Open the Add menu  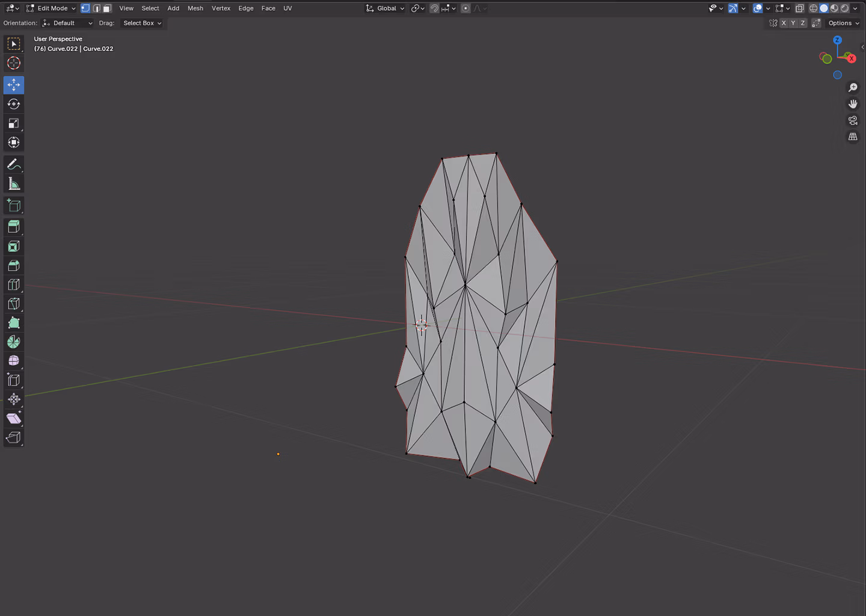173,8
